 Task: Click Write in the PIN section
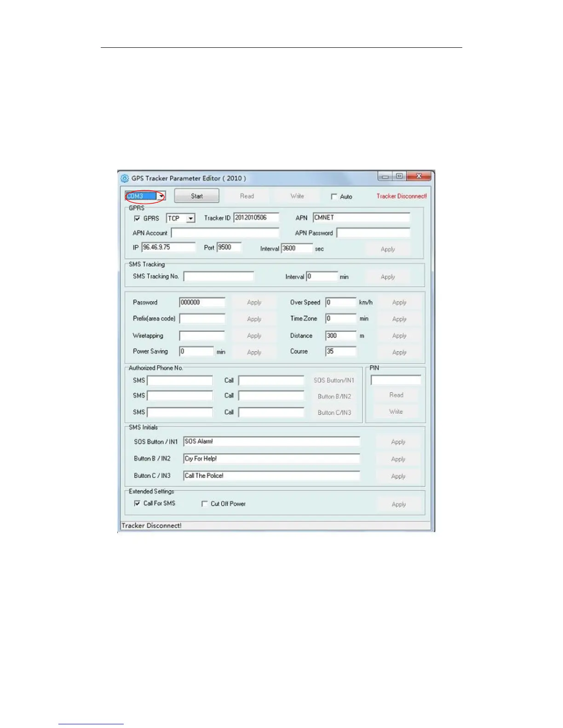tap(396, 412)
